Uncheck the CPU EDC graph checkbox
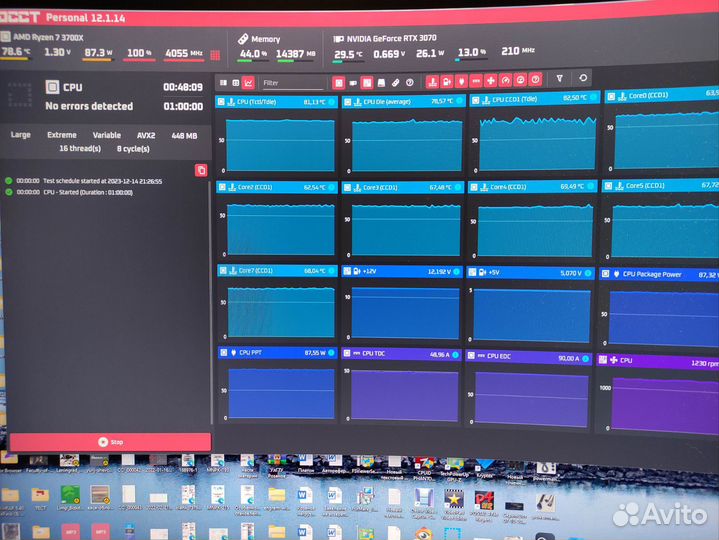 click(x=471, y=356)
